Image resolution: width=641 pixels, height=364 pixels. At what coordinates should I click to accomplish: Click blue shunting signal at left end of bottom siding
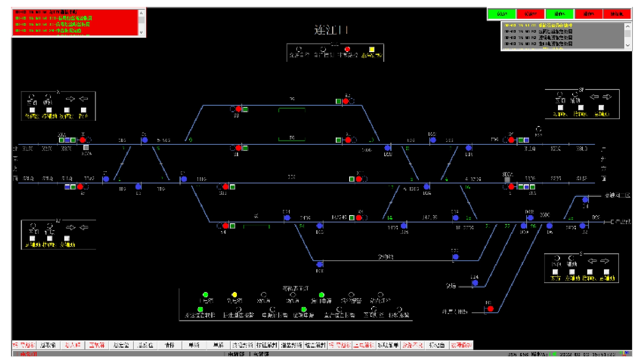[320, 264]
